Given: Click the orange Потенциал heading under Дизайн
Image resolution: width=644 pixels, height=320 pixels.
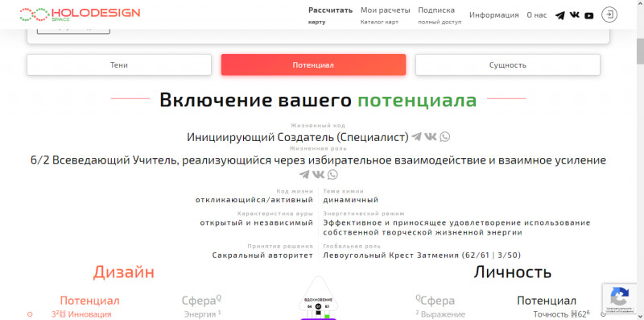Looking at the screenshot, I should pos(89,301).
